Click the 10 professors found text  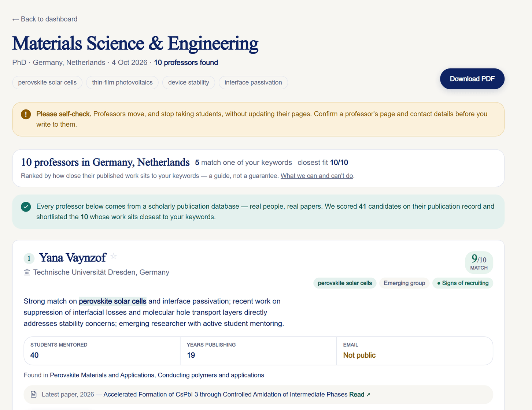186,63
